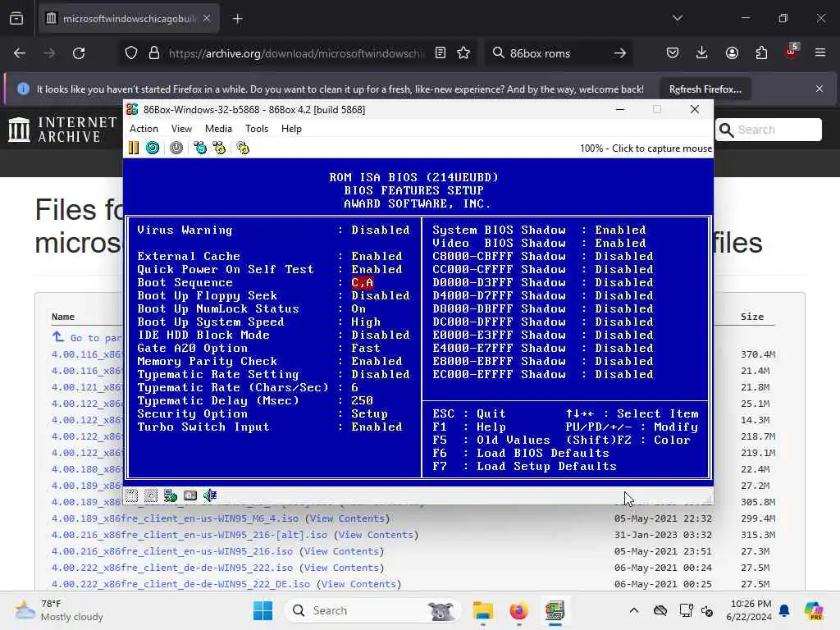
Task: Click the Security Option Setup value
Action: coord(369,413)
